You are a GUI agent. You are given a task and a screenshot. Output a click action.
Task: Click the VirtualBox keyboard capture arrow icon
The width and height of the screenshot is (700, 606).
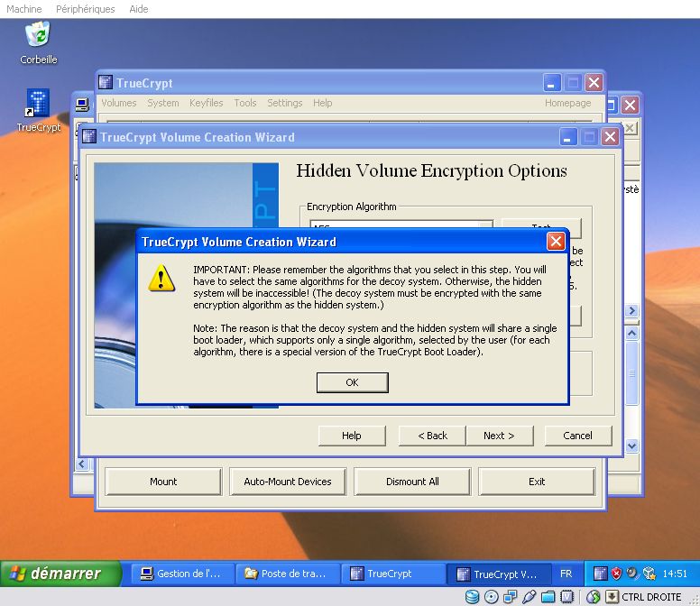pos(612,597)
